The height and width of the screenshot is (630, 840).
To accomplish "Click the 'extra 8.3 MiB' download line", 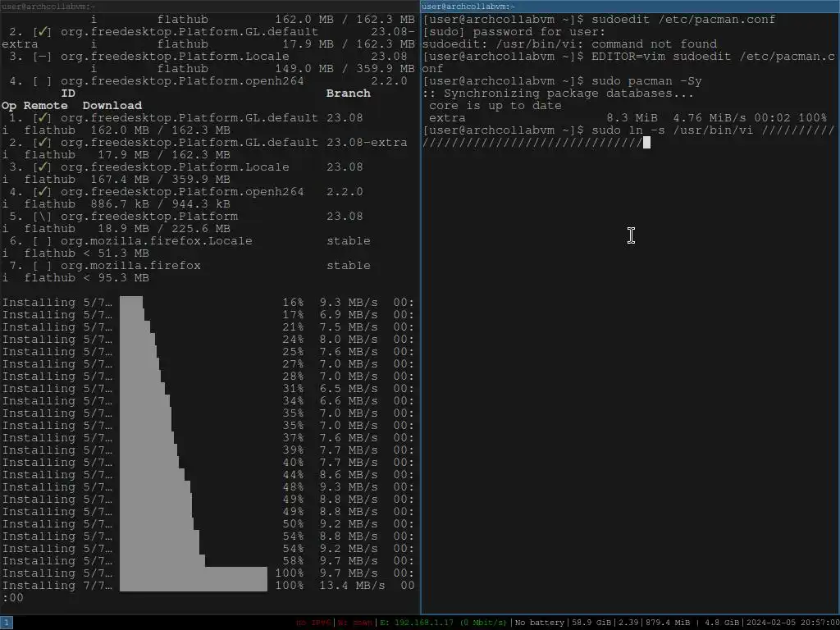I will pos(628,118).
